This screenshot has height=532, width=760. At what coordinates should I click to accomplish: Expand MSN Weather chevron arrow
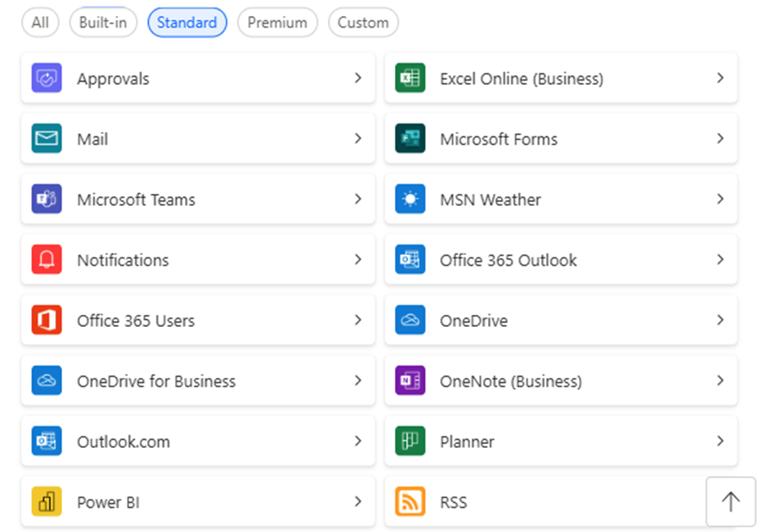(720, 199)
